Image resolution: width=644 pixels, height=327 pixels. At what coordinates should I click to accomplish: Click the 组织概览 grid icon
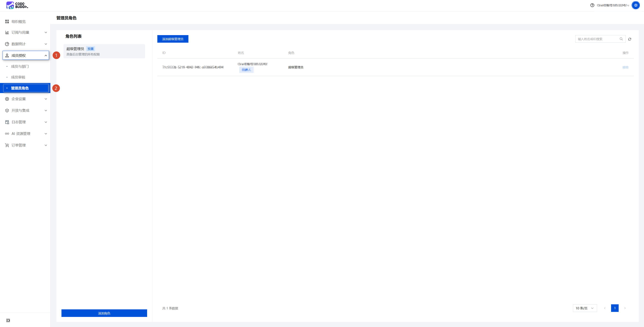pyautogui.click(x=7, y=22)
